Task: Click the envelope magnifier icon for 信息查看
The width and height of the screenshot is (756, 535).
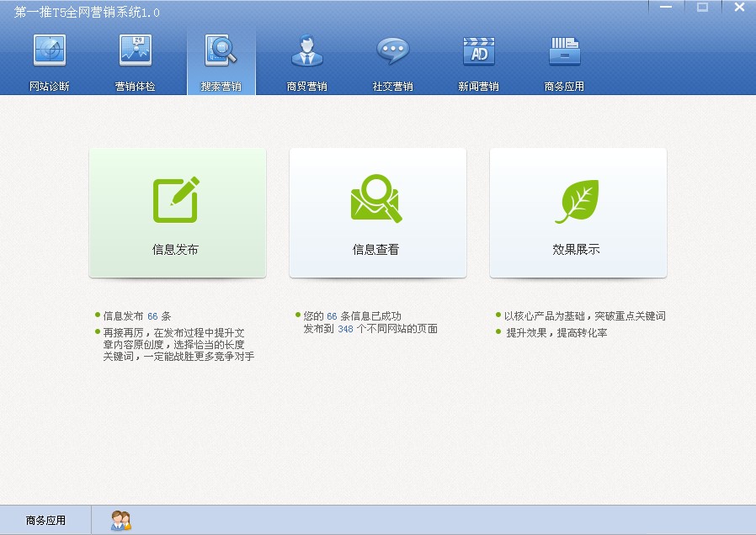Action: (x=376, y=199)
